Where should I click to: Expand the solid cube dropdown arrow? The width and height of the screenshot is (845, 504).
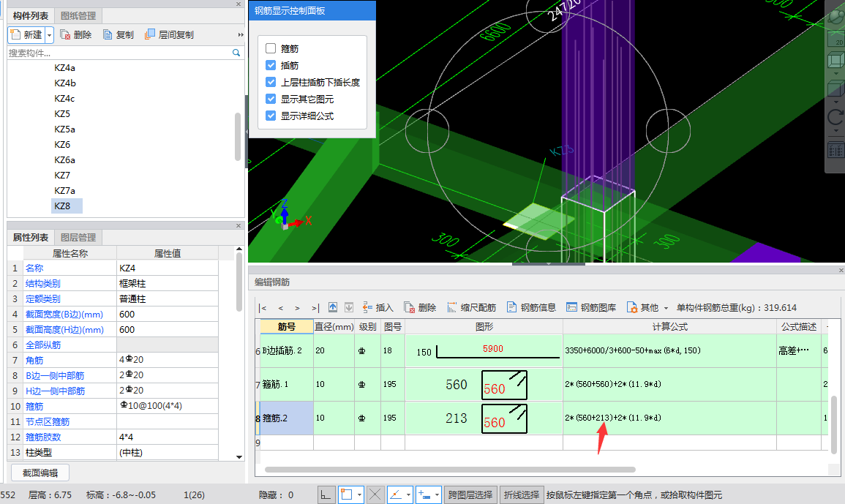tap(835, 102)
